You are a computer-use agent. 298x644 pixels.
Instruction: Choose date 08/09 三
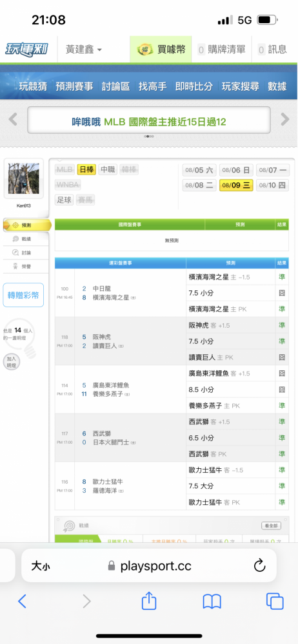tap(236, 185)
